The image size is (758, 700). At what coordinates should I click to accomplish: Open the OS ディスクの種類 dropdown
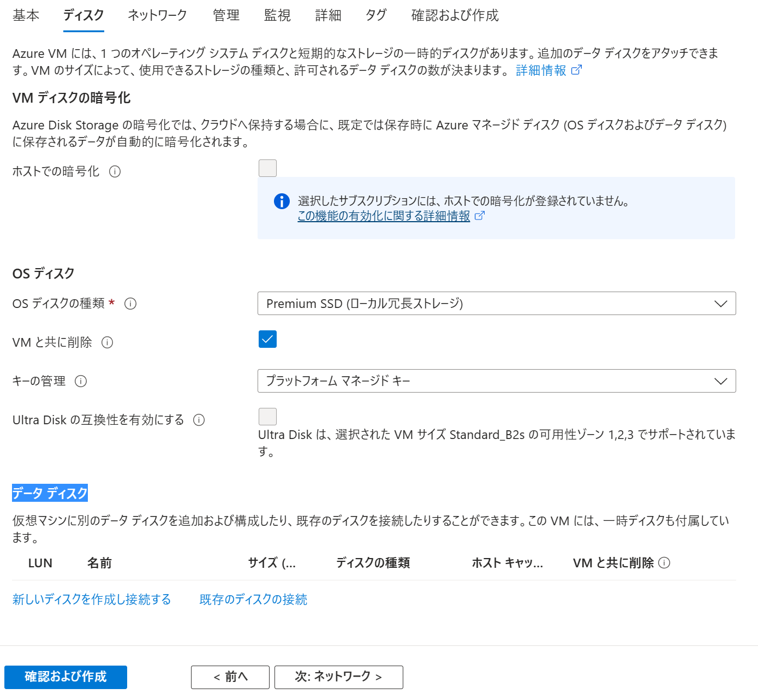click(x=497, y=304)
